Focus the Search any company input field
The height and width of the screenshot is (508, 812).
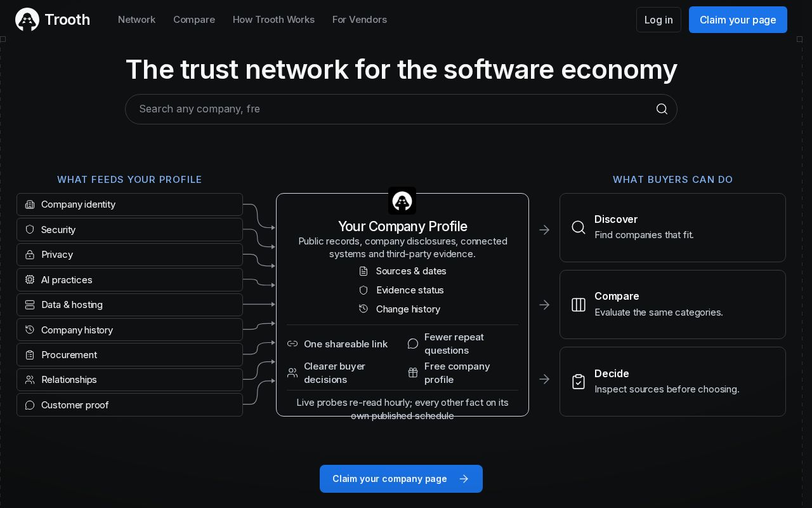pyautogui.click(x=401, y=109)
